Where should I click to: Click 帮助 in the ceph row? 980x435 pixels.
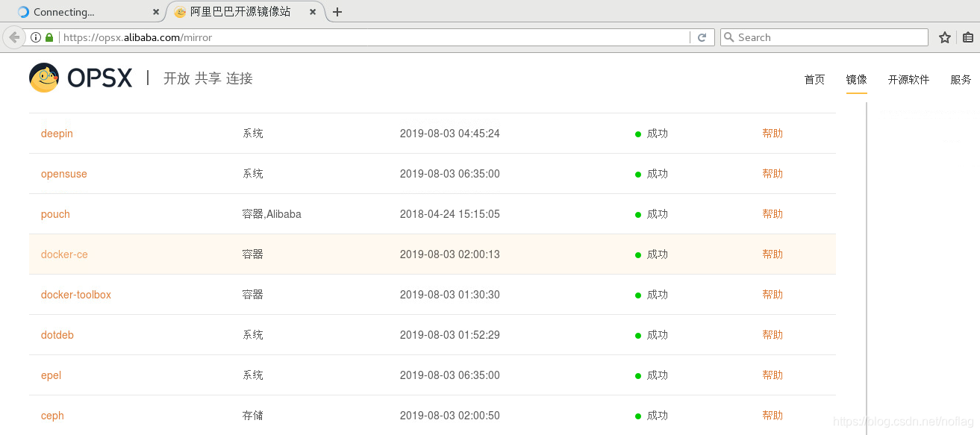point(773,416)
